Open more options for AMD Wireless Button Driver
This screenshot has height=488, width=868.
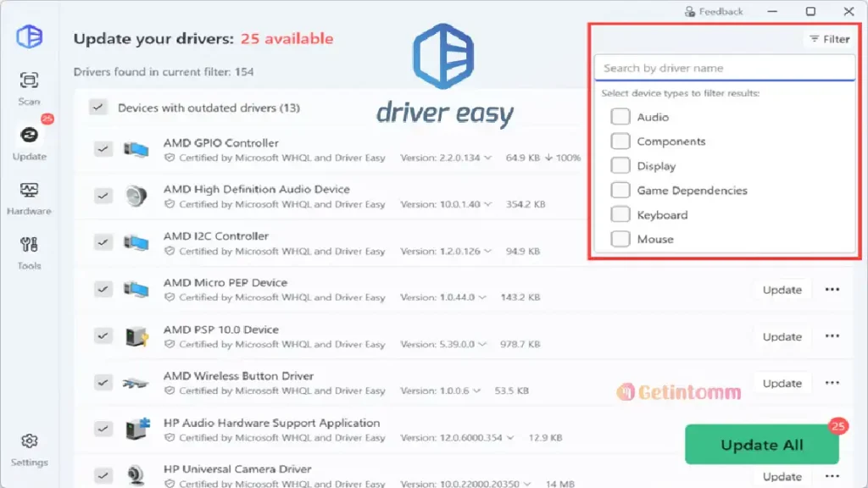(832, 383)
